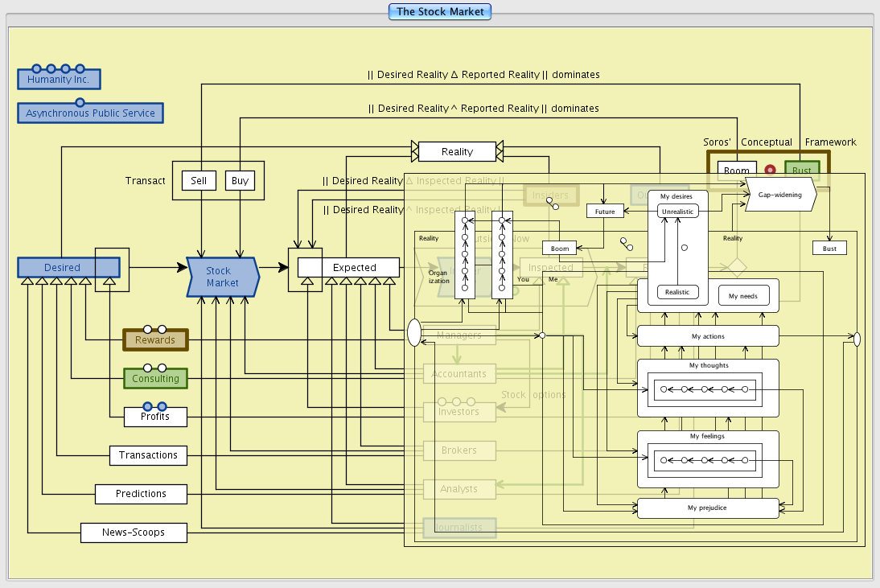The height and width of the screenshot is (588, 880).
Task: Click the News-Scoops box
Action: click(134, 532)
